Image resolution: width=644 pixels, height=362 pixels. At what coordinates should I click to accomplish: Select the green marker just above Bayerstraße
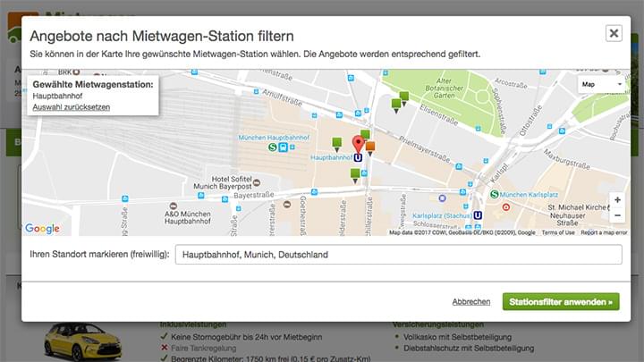pos(355,175)
